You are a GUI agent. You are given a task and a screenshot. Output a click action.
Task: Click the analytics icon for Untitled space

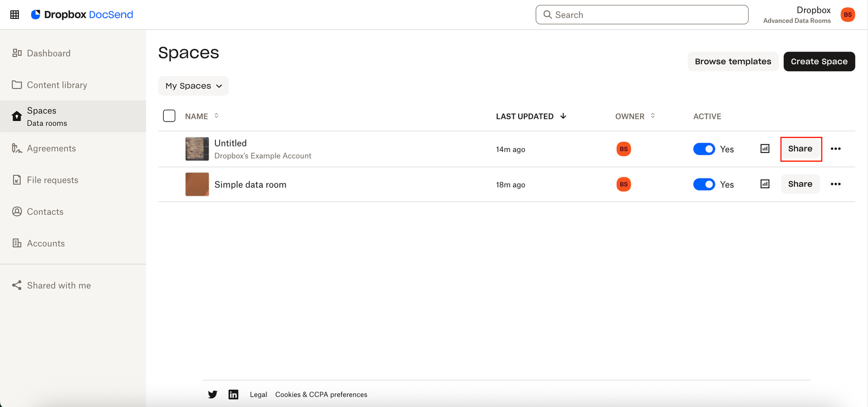(x=765, y=149)
